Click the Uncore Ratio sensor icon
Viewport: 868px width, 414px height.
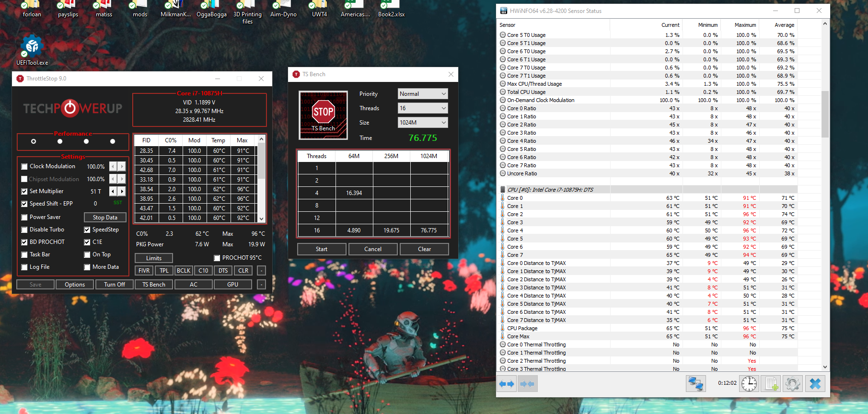[503, 173]
